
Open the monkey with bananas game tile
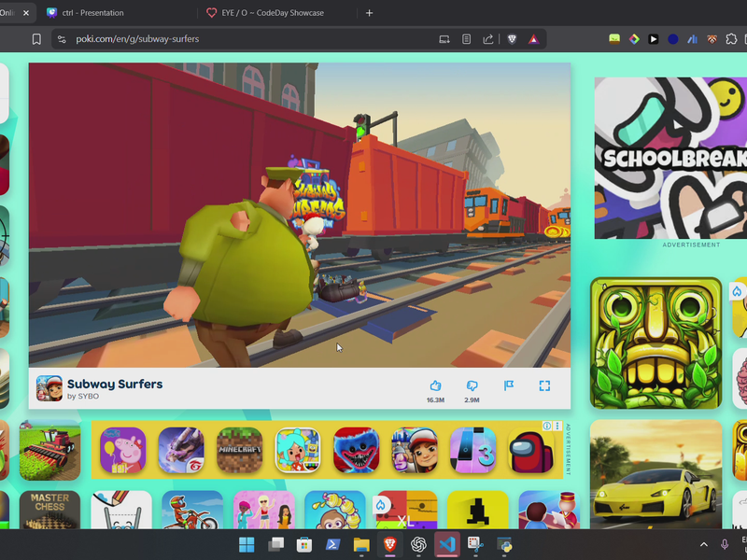[335, 510]
